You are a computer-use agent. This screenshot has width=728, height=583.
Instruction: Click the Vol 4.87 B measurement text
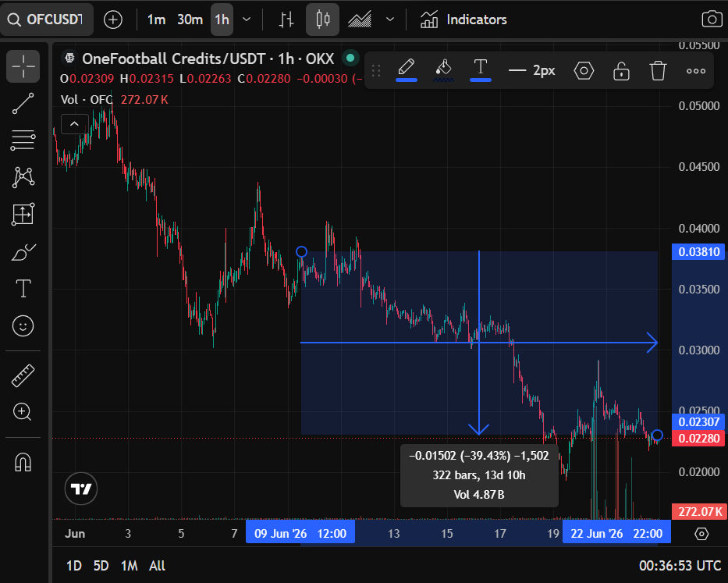pyautogui.click(x=478, y=495)
